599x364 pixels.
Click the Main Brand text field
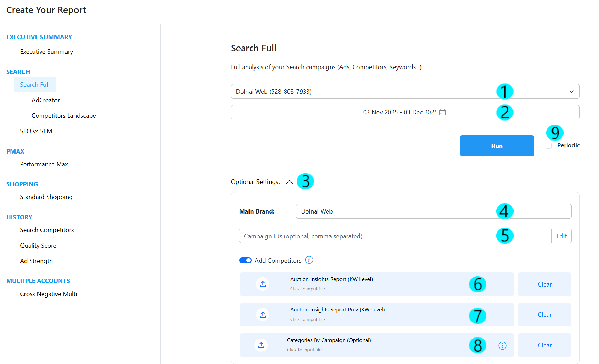click(396, 211)
